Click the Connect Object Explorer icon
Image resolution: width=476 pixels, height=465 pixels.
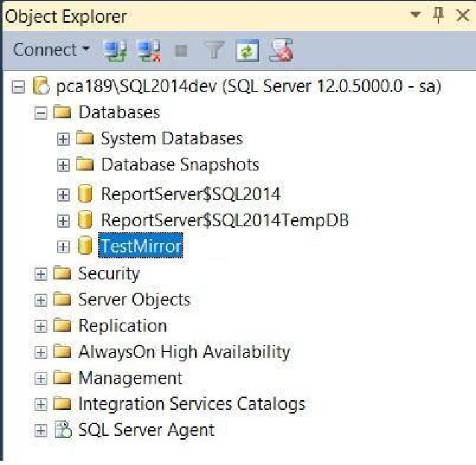[x=115, y=51]
